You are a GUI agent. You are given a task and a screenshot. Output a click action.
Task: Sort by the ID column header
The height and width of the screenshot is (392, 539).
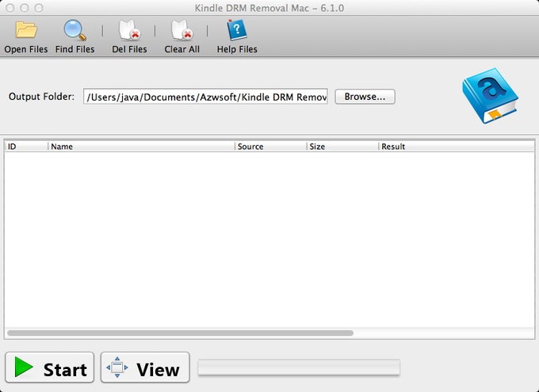26,147
